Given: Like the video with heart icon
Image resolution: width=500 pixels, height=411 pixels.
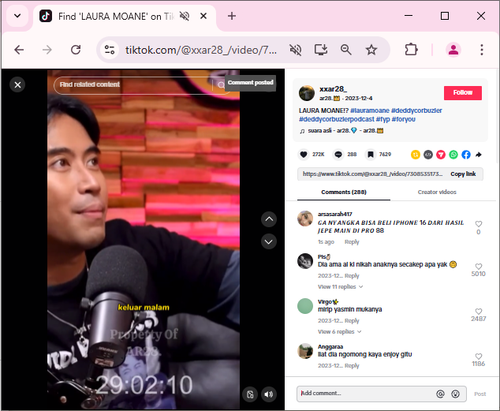Looking at the screenshot, I should point(303,154).
